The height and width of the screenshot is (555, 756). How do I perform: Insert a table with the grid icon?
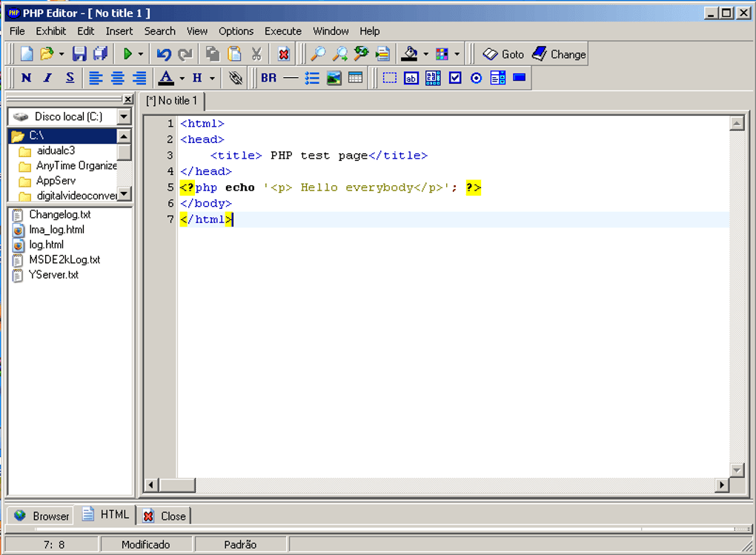tap(355, 78)
